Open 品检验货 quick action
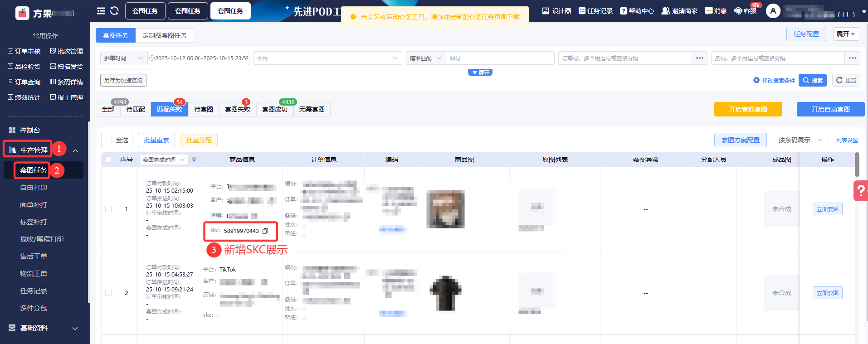This screenshot has width=868, height=344. pos(24,67)
